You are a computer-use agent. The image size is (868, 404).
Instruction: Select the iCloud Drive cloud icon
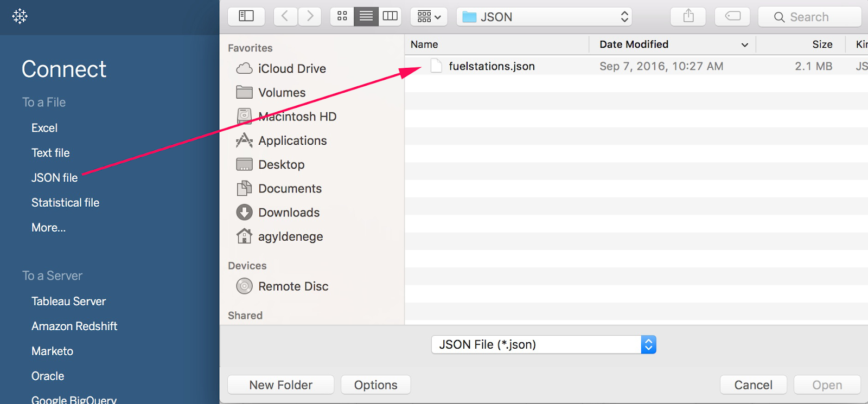tap(244, 68)
